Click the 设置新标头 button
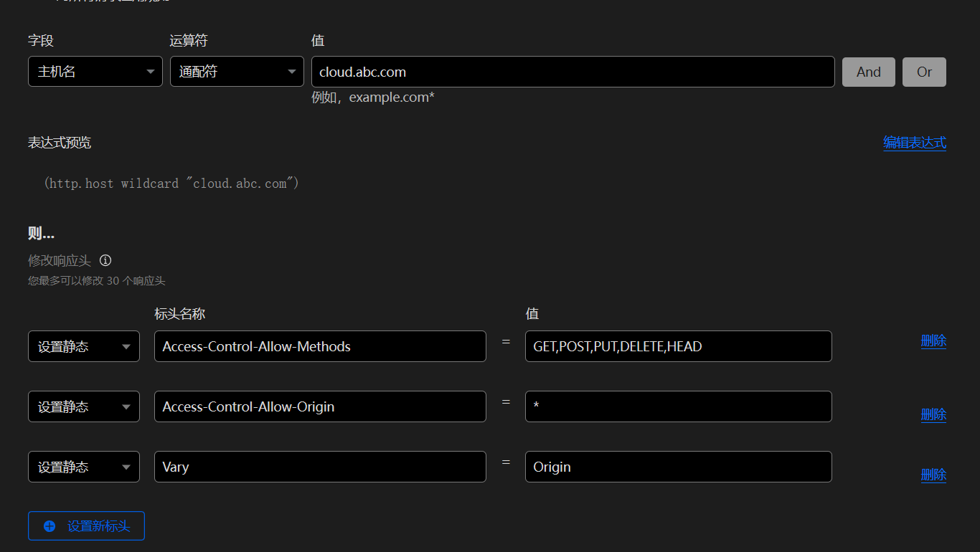 [86, 526]
